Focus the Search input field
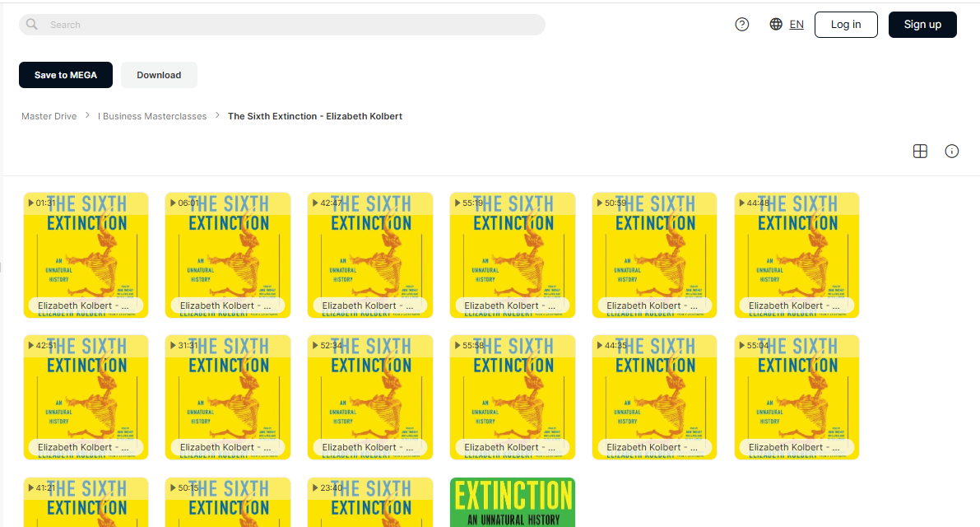The width and height of the screenshot is (980, 527). pyautogui.click(x=282, y=25)
